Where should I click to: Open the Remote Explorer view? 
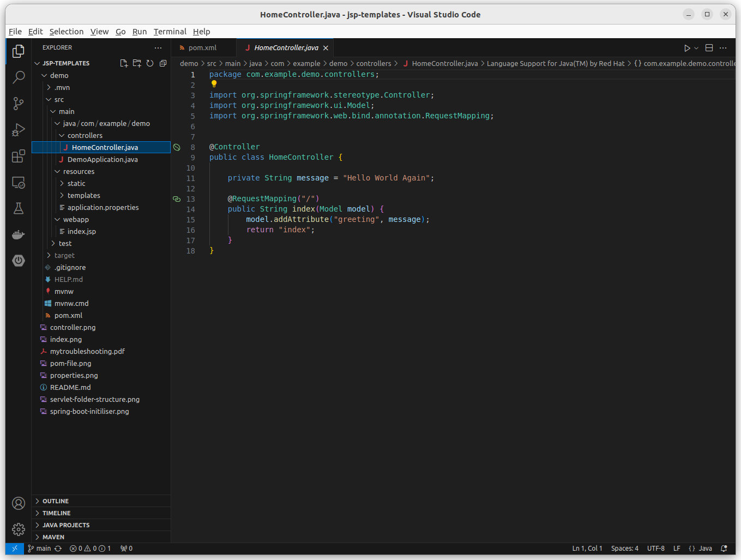[19, 182]
